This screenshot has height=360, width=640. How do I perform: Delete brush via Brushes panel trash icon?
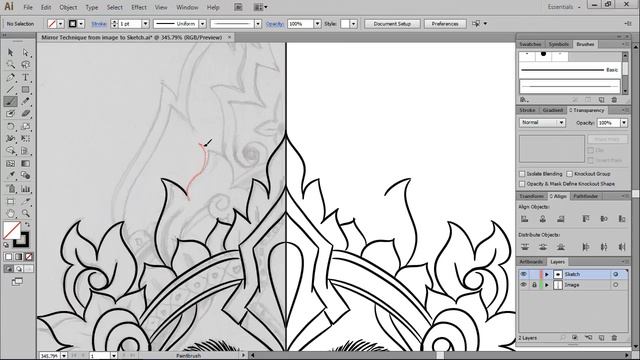pyautogui.click(x=614, y=100)
